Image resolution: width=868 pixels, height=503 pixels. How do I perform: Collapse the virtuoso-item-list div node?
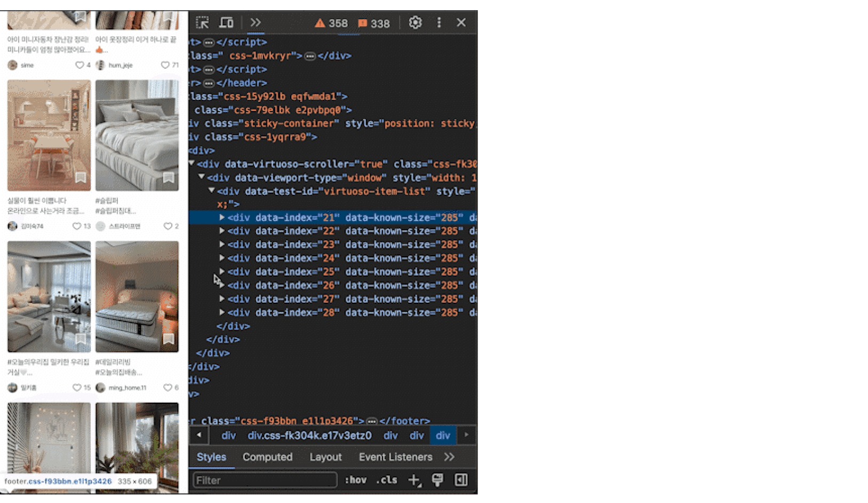pyautogui.click(x=212, y=190)
